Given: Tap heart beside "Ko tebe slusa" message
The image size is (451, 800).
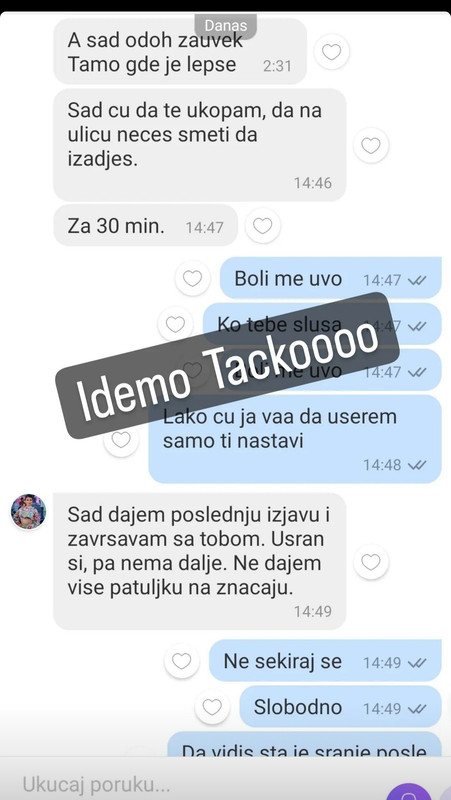Looking at the screenshot, I should click(x=176, y=324).
